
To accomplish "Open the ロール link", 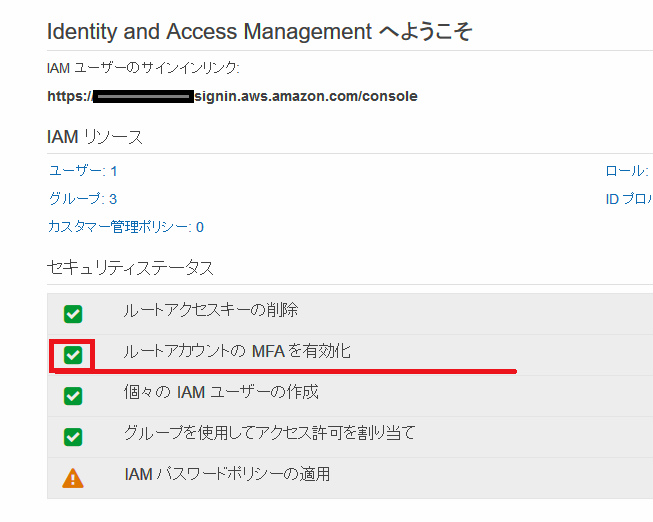I will coord(627,171).
